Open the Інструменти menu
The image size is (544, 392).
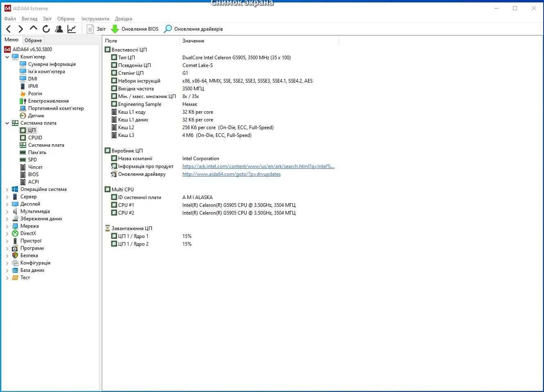(95, 19)
